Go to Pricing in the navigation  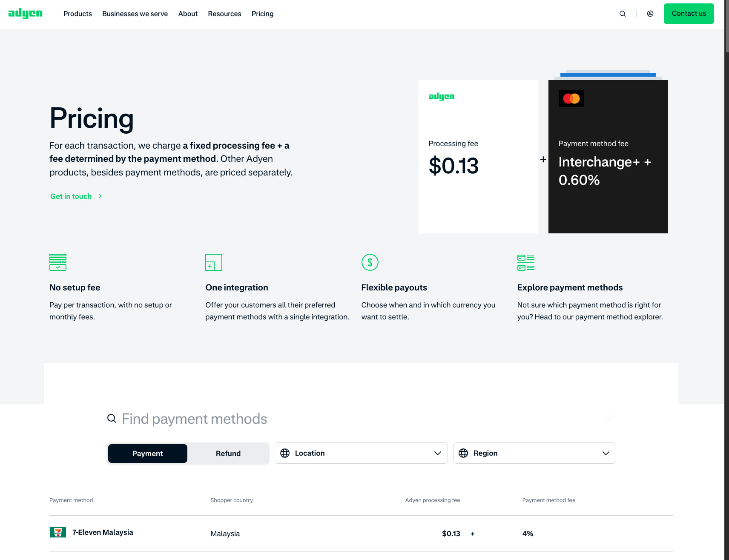pyautogui.click(x=262, y=14)
